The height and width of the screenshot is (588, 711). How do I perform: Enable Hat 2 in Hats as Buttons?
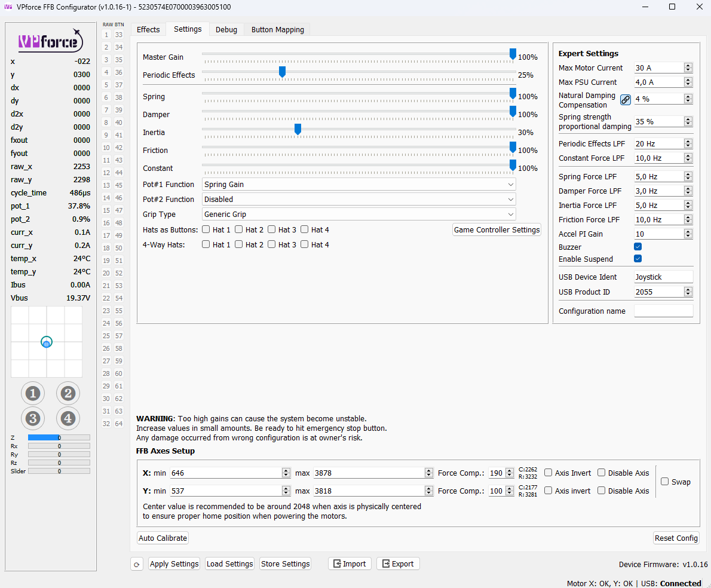(239, 229)
